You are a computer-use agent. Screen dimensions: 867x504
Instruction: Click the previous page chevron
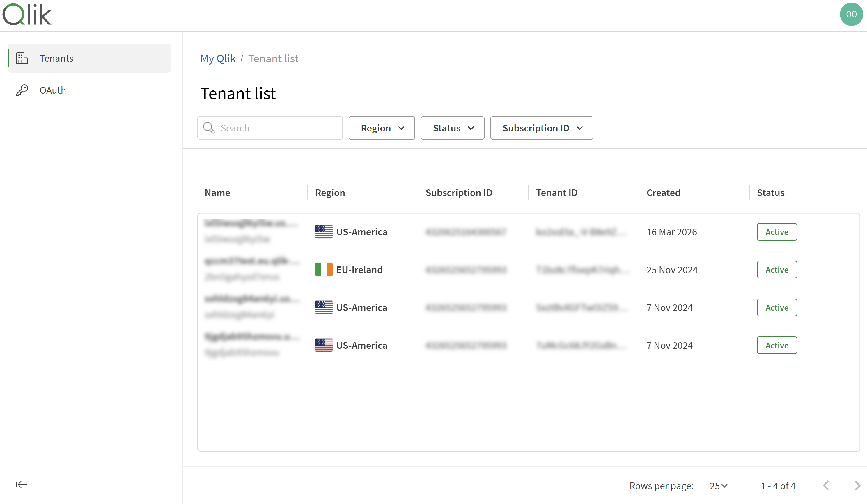(x=826, y=485)
